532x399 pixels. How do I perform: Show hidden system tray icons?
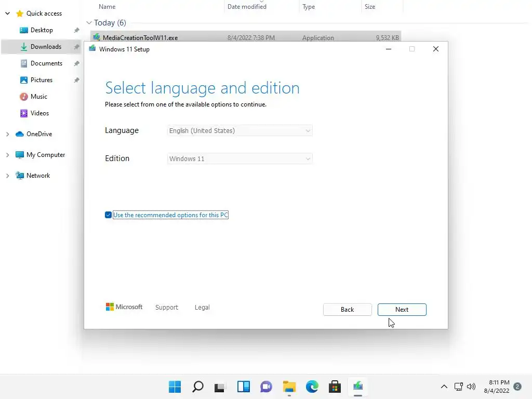(x=444, y=387)
